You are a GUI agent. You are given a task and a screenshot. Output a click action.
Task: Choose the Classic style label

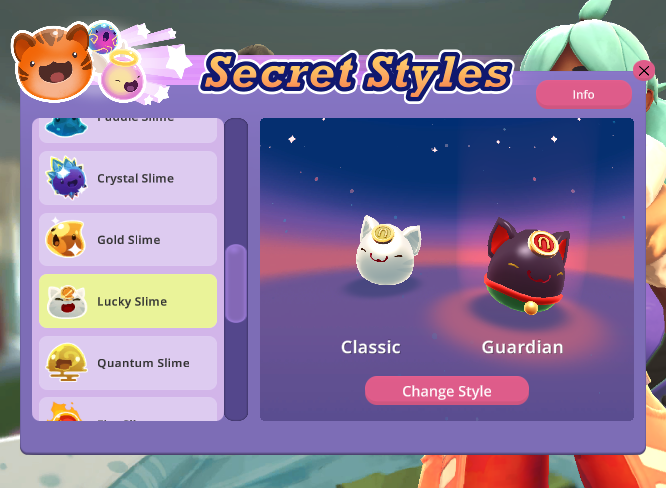[x=370, y=347]
